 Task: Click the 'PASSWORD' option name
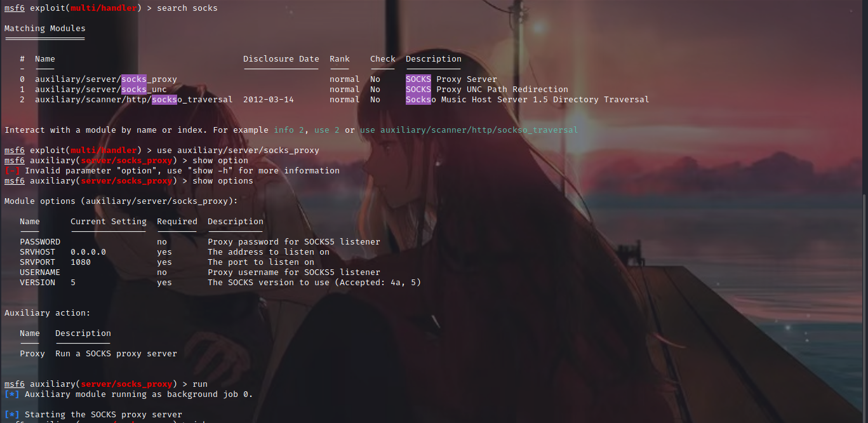pos(40,242)
